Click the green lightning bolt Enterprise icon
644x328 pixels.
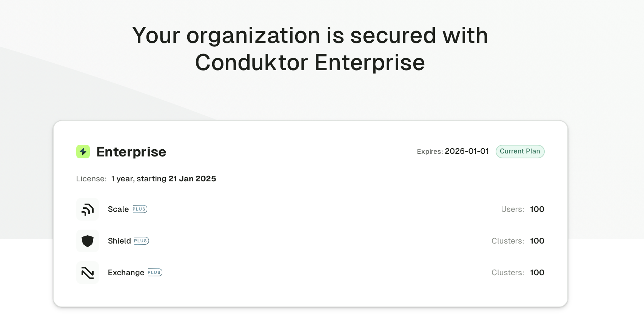coord(83,152)
